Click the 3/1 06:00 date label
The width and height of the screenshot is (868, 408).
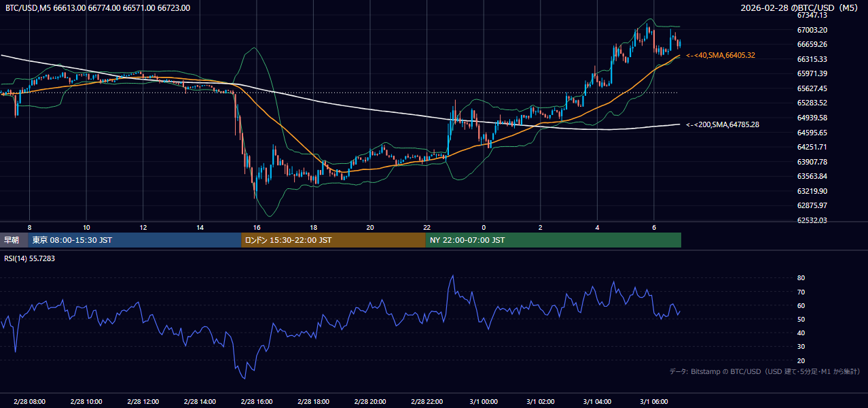point(653,402)
